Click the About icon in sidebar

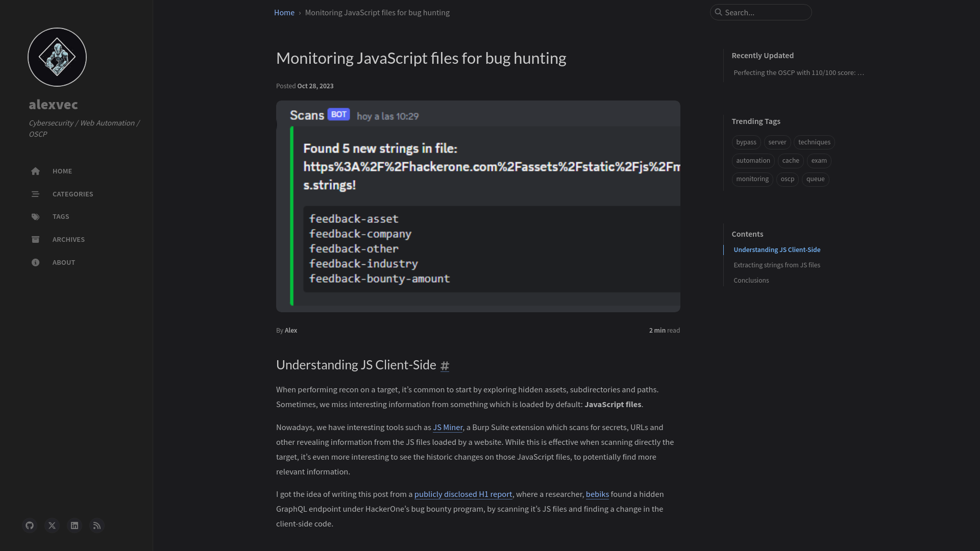[35, 262]
